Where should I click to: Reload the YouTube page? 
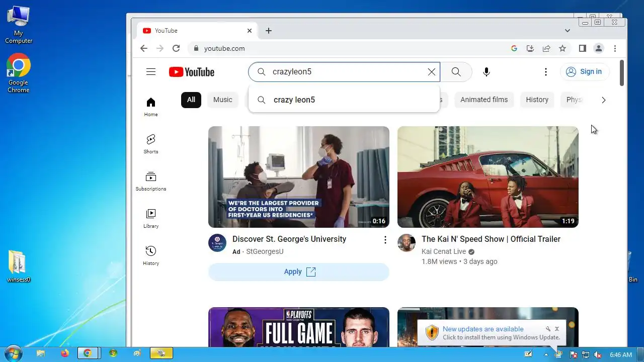coord(176,48)
